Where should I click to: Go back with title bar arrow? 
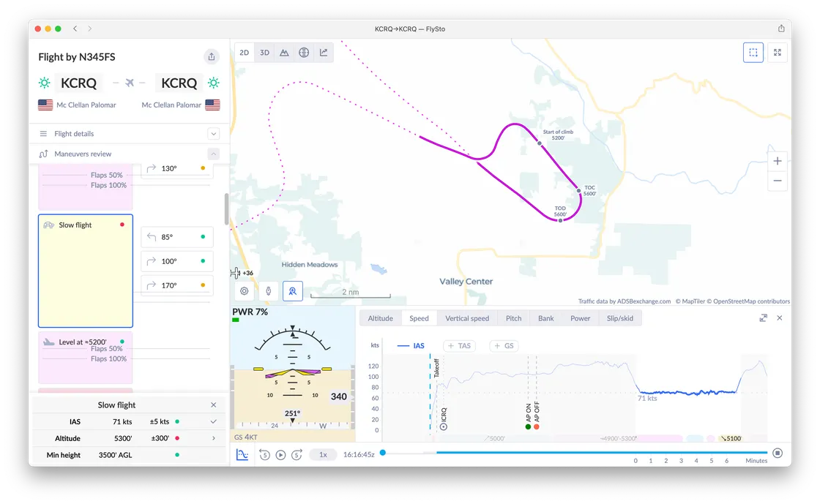pos(75,29)
